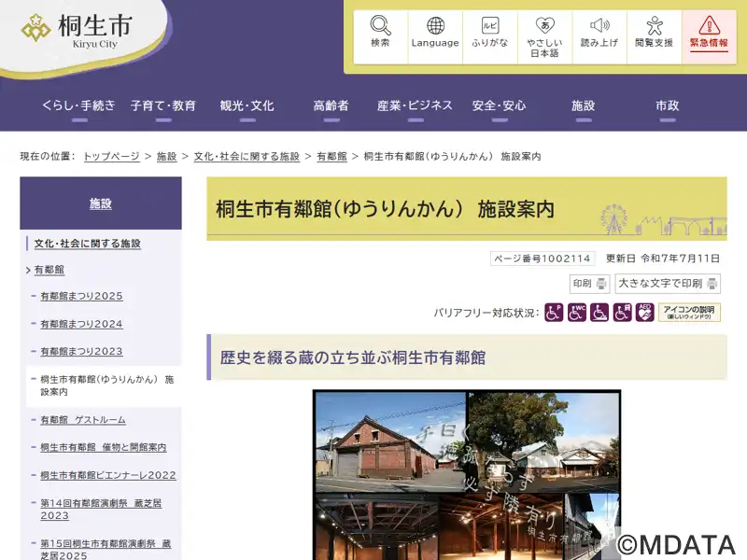Expand the 産業・ビジネス navigation menu
Viewport: 747px width, 560px height.
[x=415, y=105]
